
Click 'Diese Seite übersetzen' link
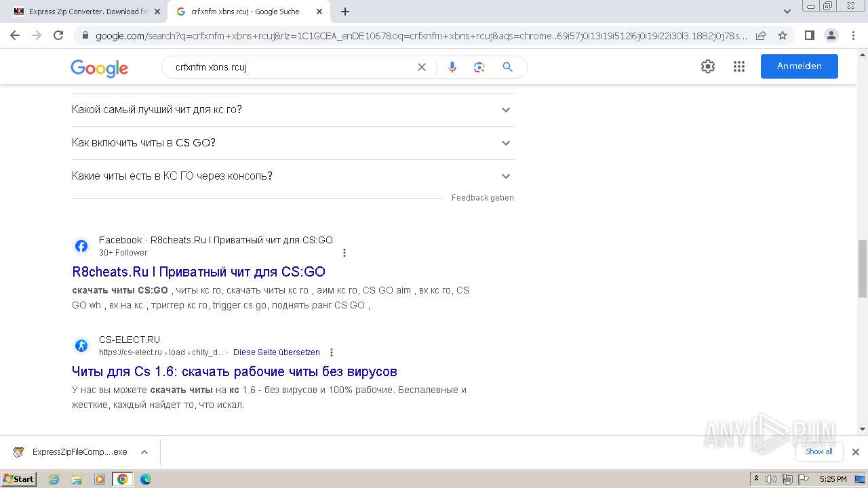point(277,352)
